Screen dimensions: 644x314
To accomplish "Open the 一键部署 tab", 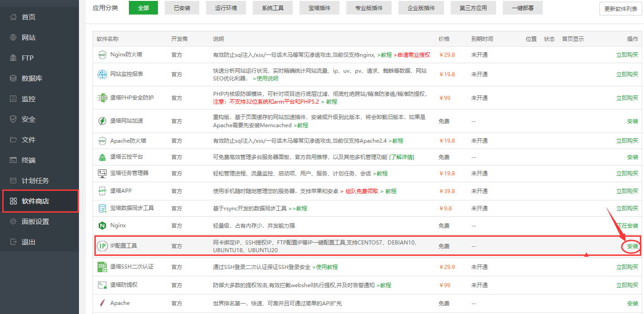I will pos(522,8).
